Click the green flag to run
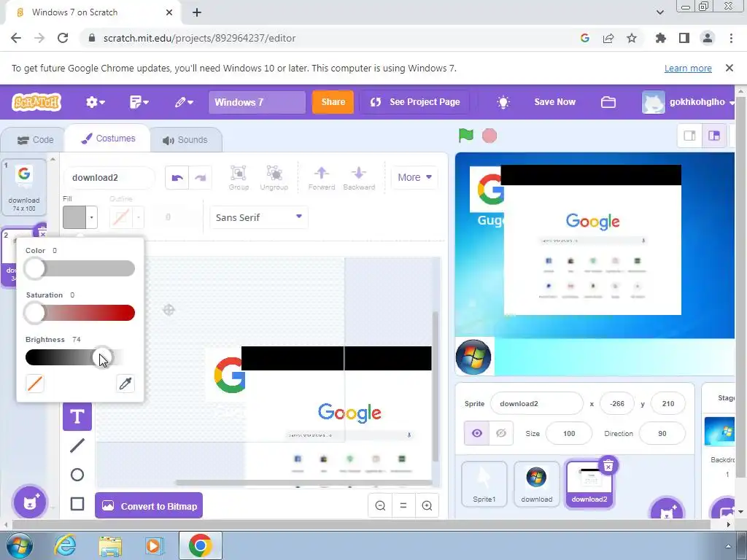747x560 pixels. click(466, 136)
